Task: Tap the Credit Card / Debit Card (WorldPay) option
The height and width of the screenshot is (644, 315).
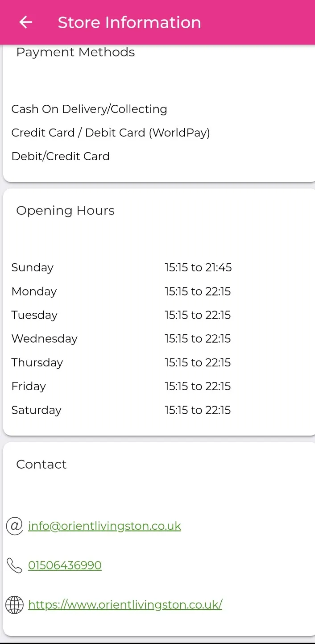Action: click(x=111, y=133)
